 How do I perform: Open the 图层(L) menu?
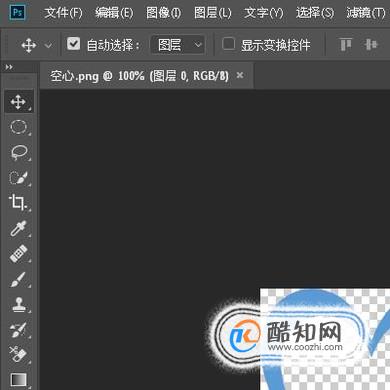point(213,13)
